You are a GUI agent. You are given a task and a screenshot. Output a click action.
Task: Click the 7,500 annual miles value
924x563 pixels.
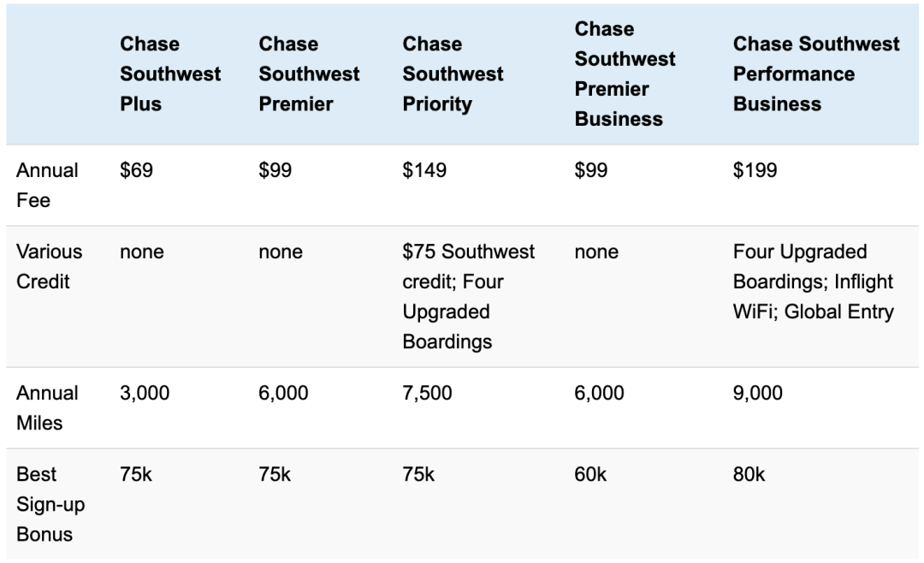pos(427,394)
